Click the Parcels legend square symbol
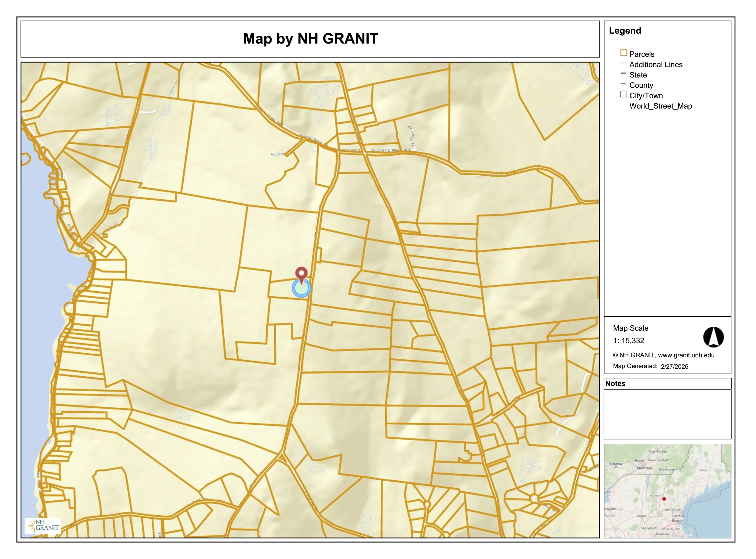Viewport: 756px width, 559px height. point(624,53)
